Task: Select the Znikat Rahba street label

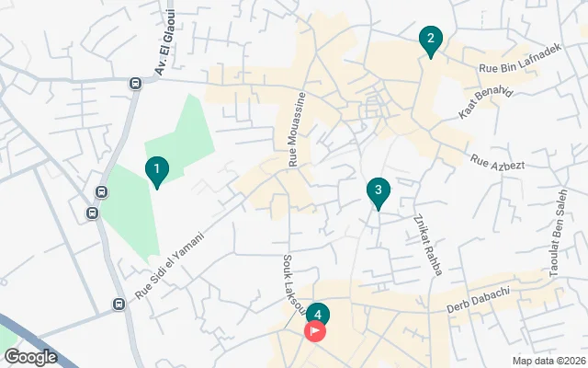Action: (x=428, y=245)
